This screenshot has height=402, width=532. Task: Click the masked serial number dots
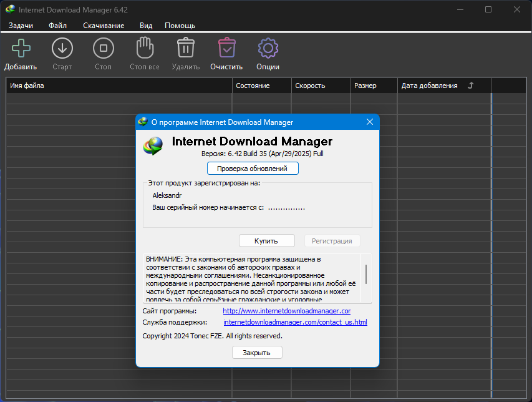[286, 208]
